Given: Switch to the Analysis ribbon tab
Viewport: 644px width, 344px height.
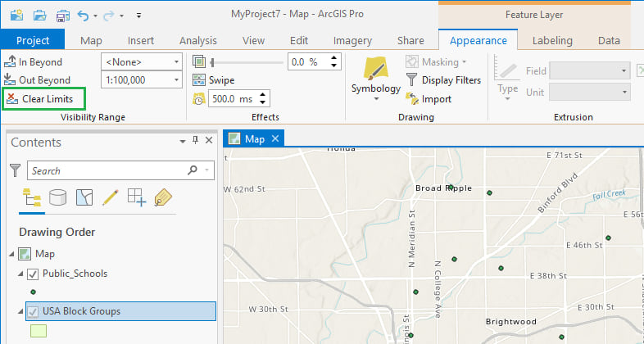Looking at the screenshot, I should [x=197, y=40].
